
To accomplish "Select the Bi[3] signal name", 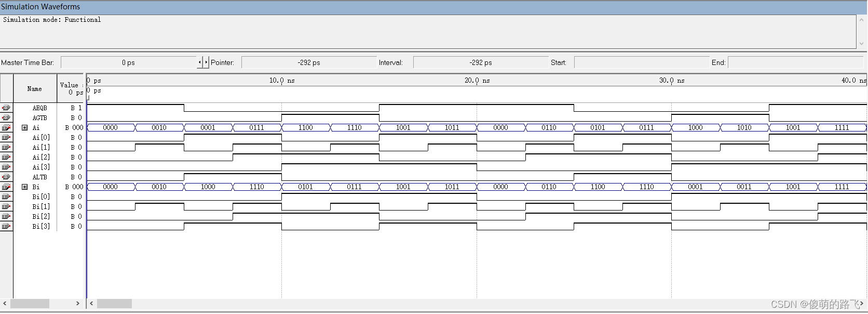I will 41,226.
